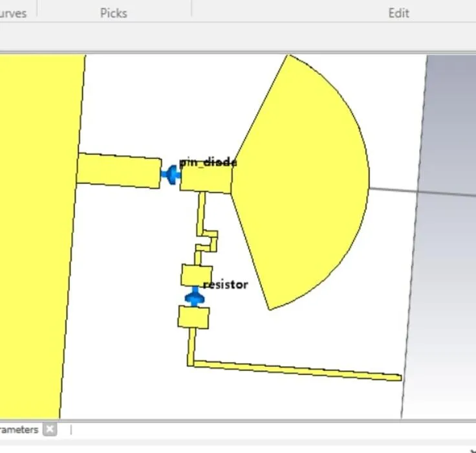Image resolution: width=476 pixels, height=453 pixels.
Task: Select feed strip left of pin diode
Action: tap(118, 170)
